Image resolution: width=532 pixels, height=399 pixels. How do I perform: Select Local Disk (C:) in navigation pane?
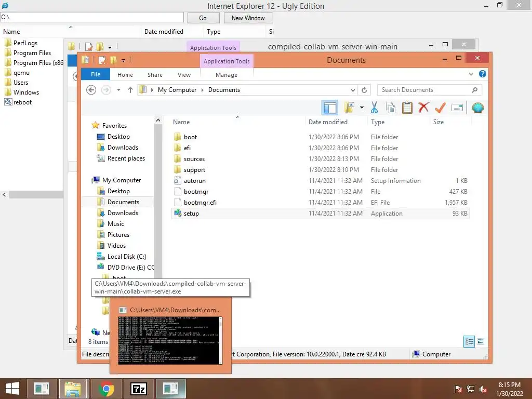pos(122,257)
